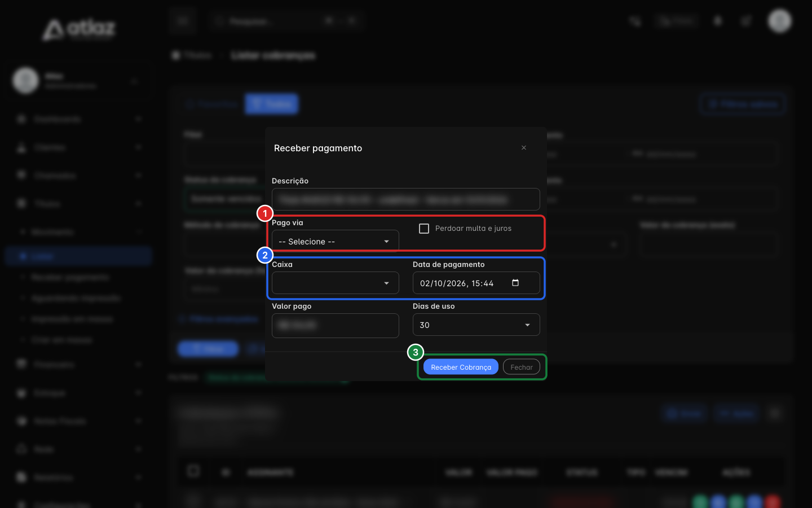
Task: Click the atlaz logo in the sidebar
Action: pos(79,29)
